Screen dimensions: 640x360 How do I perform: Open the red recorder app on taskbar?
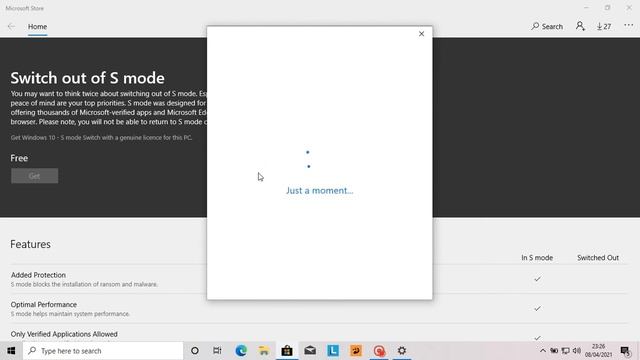[x=379, y=351]
